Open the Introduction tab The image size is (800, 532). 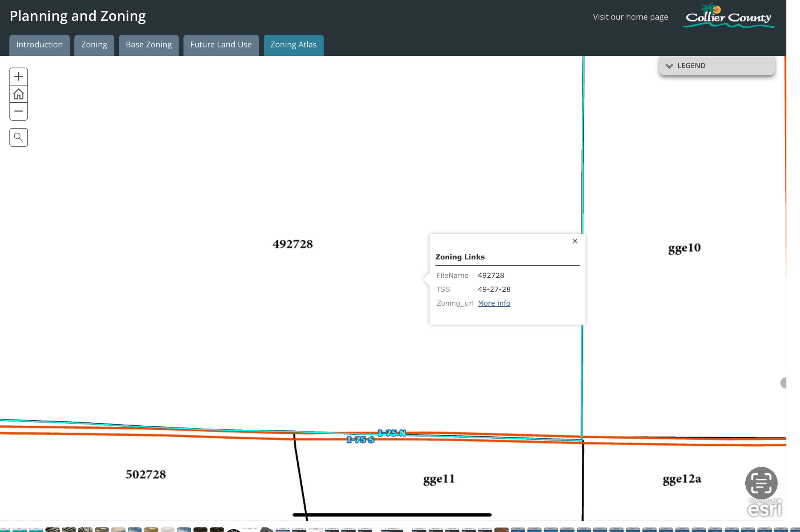tap(39, 45)
